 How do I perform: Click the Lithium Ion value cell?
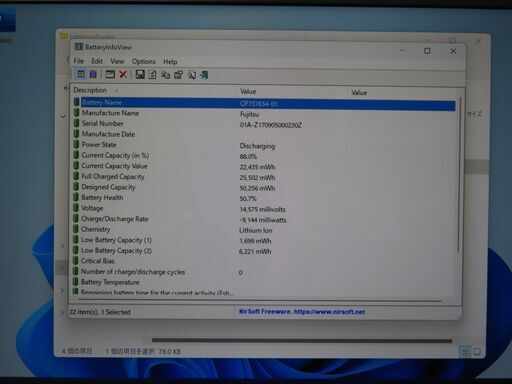pyautogui.click(x=256, y=230)
